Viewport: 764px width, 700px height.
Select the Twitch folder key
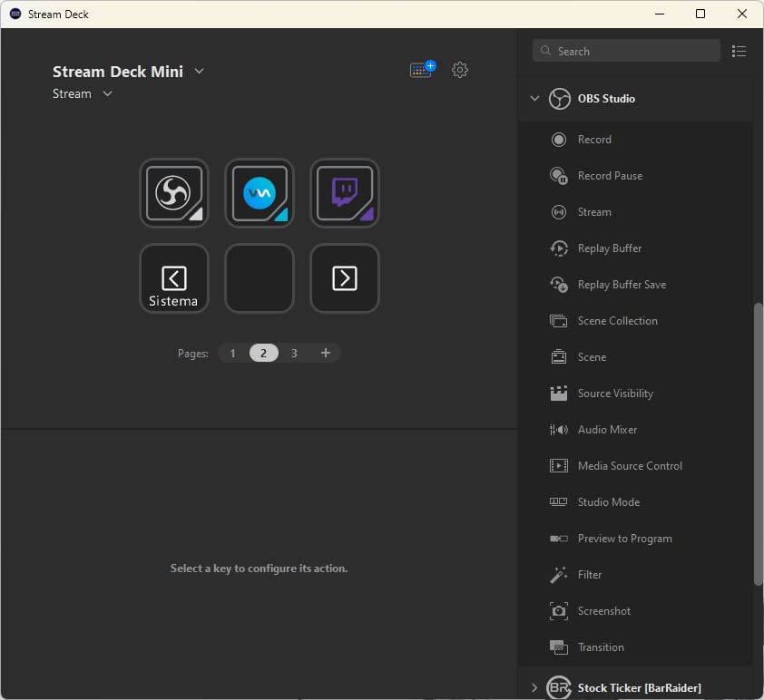click(345, 193)
